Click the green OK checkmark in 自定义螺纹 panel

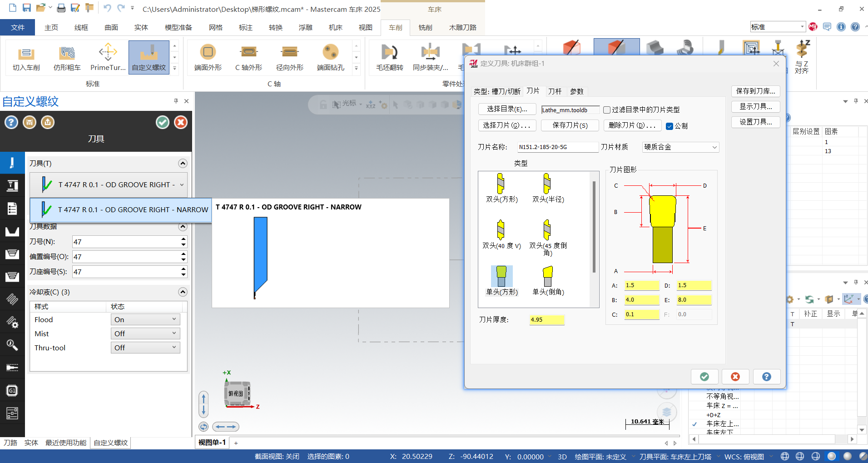(x=163, y=122)
